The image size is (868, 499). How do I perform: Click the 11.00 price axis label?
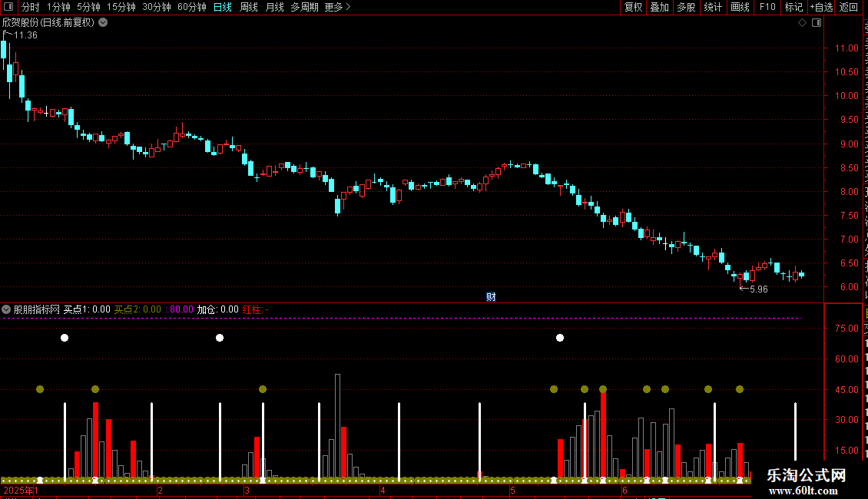846,48
